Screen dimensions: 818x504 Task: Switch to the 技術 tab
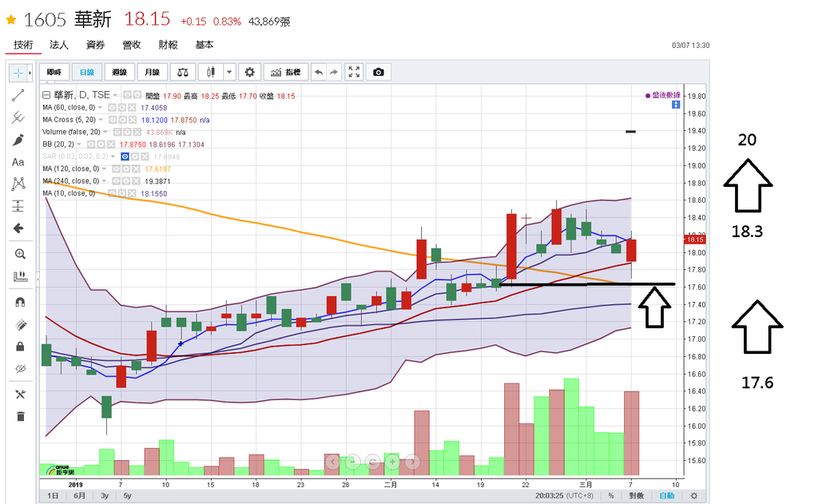(x=23, y=45)
